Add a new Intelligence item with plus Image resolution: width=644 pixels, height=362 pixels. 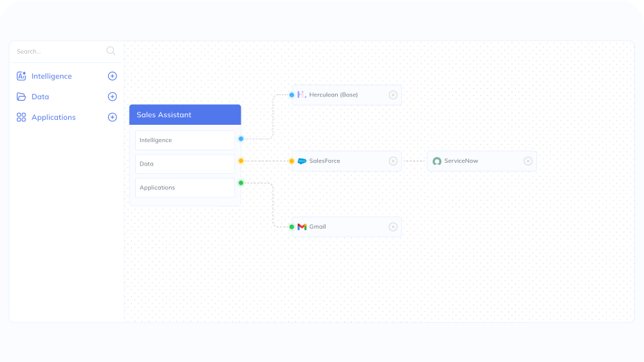click(x=112, y=77)
